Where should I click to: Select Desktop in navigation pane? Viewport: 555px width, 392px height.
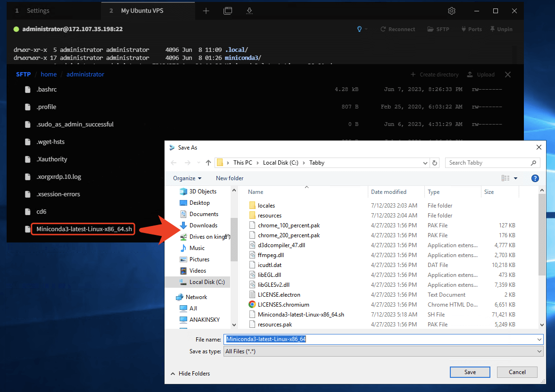[x=199, y=203]
